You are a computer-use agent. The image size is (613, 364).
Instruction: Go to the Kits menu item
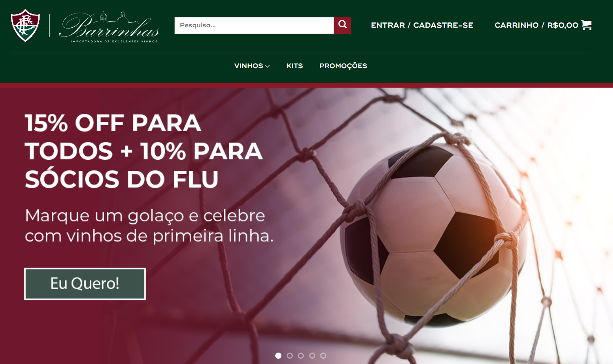(x=294, y=66)
